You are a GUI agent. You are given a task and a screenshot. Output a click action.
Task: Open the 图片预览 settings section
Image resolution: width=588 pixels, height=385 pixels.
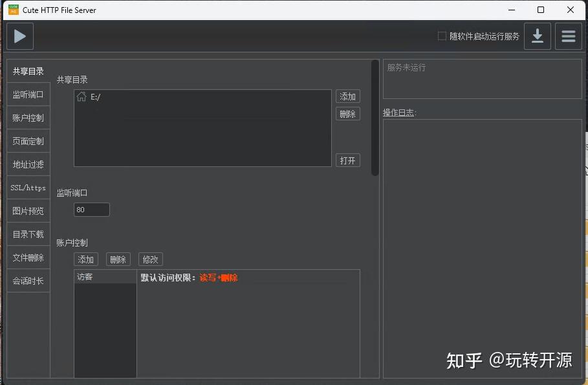[28, 211]
